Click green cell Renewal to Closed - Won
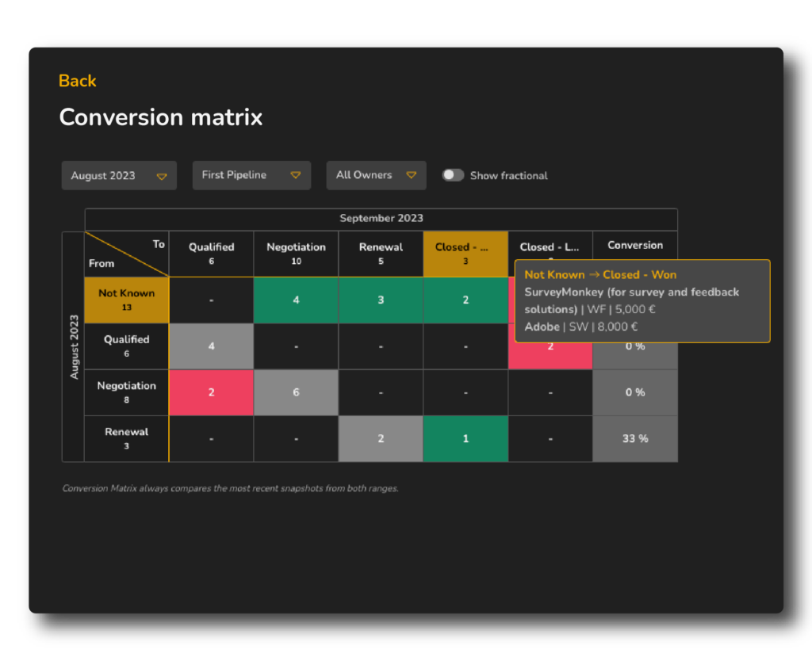812x661 pixels. (465, 438)
